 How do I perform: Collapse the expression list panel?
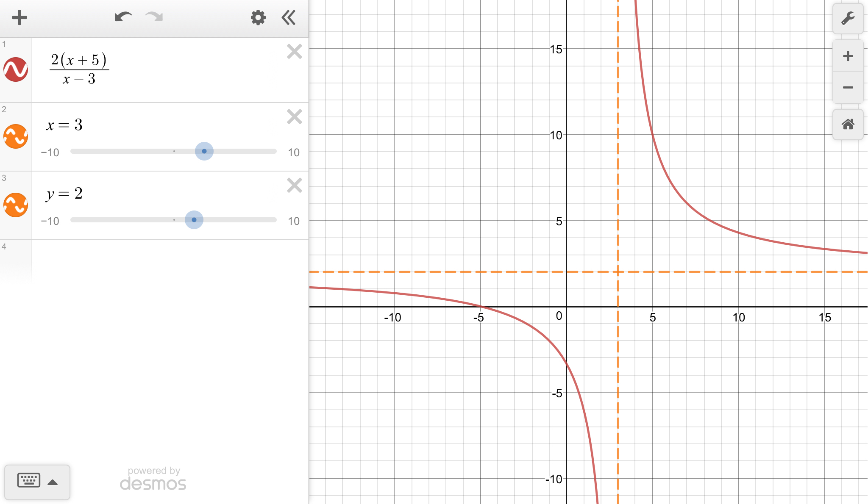coord(289,18)
